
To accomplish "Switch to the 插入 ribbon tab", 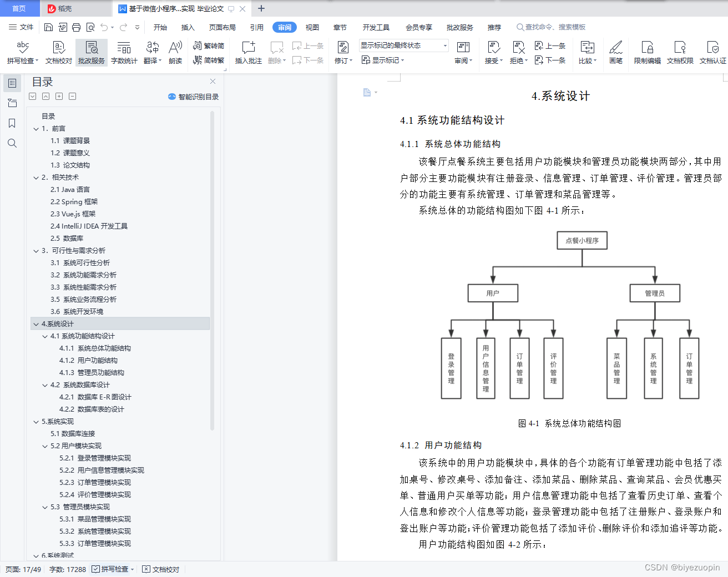I will click(188, 27).
